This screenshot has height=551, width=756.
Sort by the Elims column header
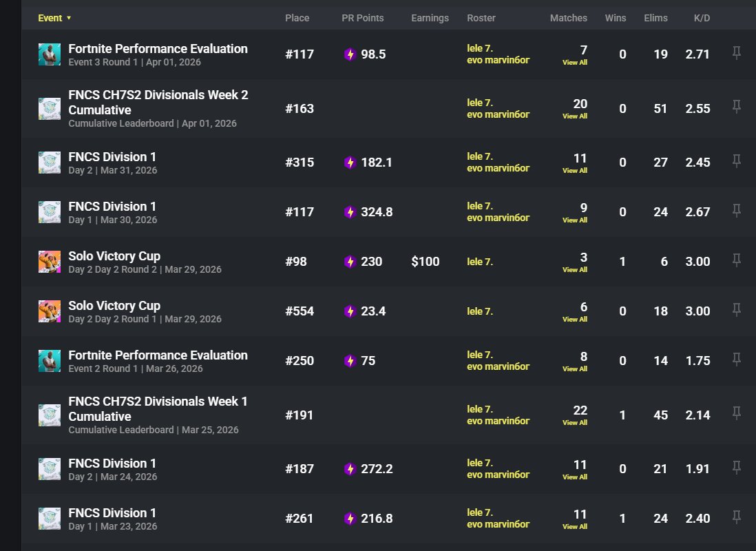coord(655,18)
